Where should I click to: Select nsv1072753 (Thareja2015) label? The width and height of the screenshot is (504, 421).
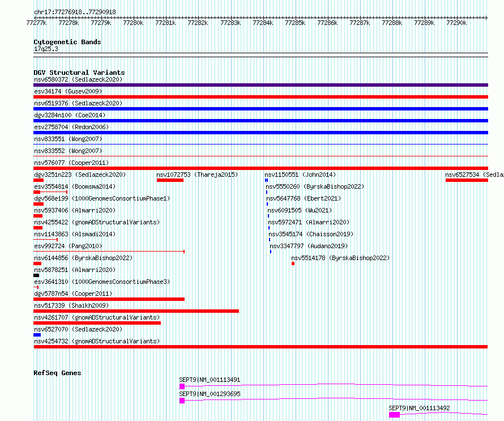(197, 175)
